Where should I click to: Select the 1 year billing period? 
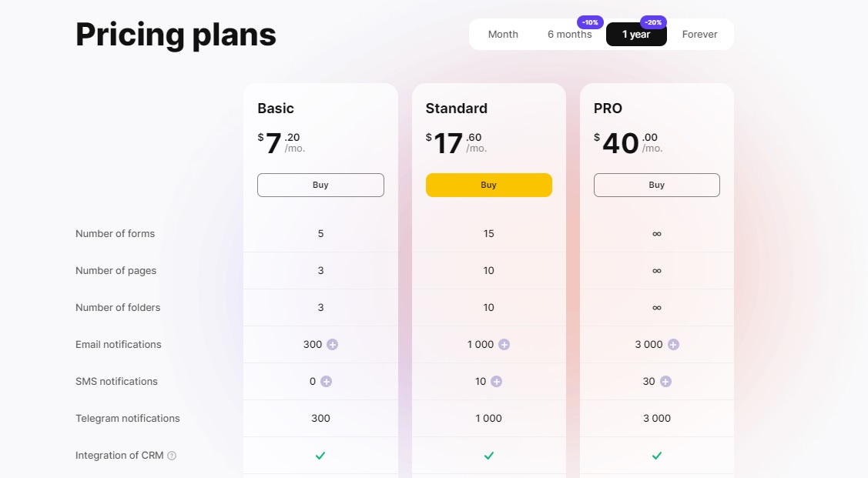[636, 34]
